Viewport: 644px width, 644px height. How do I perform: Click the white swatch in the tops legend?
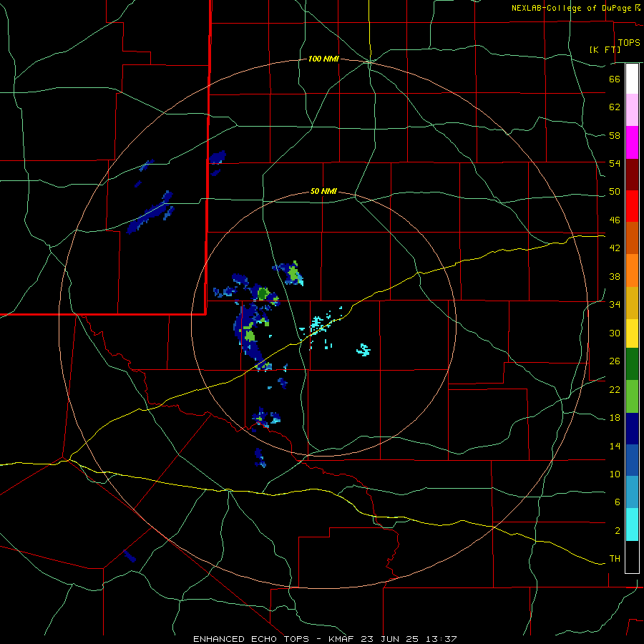632,79
